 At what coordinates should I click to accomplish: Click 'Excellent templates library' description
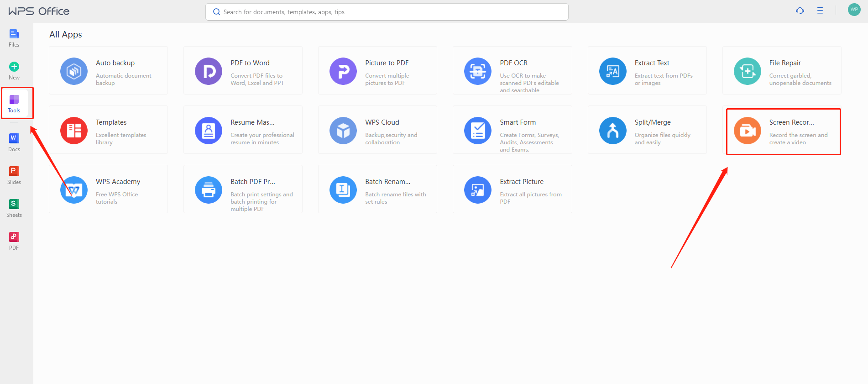pyautogui.click(x=121, y=139)
